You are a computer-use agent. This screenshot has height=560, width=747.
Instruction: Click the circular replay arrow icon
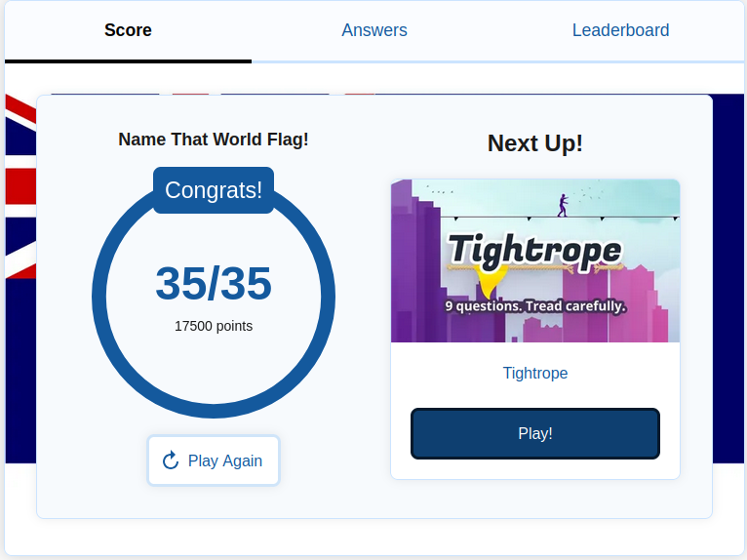[x=171, y=460]
